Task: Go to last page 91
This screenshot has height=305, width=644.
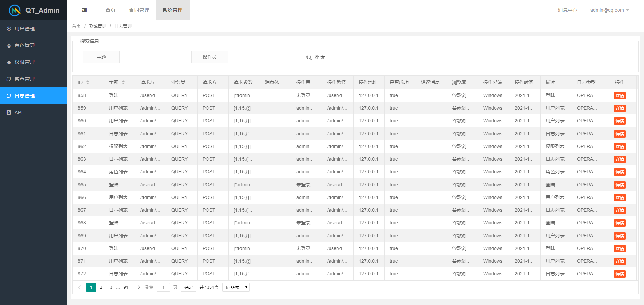Action: pyautogui.click(x=126, y=287)
